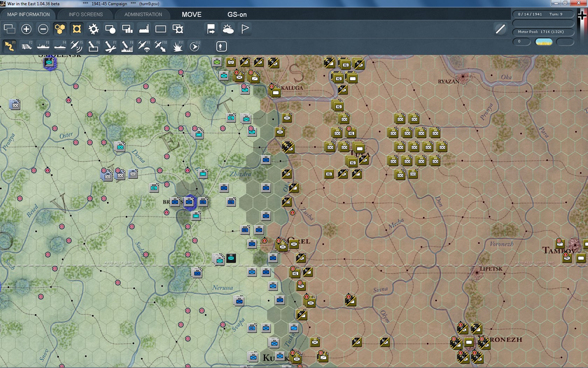Viewport: 588px width, 368px height.
Task: Switch to the INFO SCREENS tab
Action: 86,14
